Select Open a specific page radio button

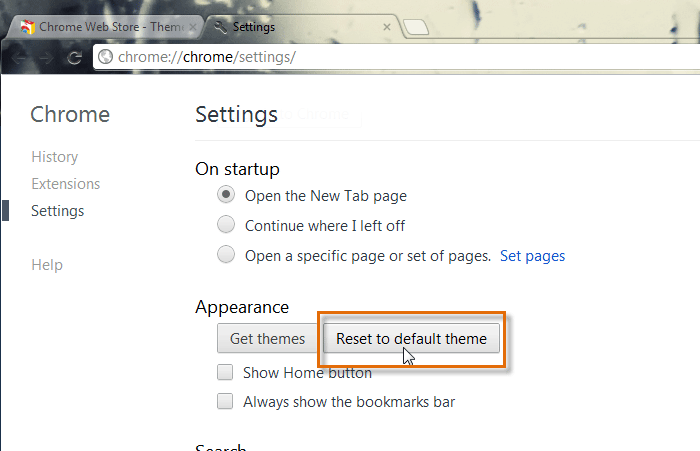226,254
